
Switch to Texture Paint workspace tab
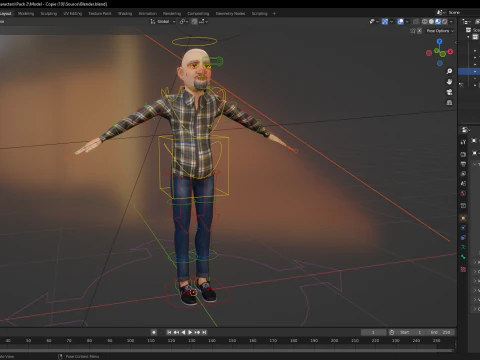pos(100,14)
